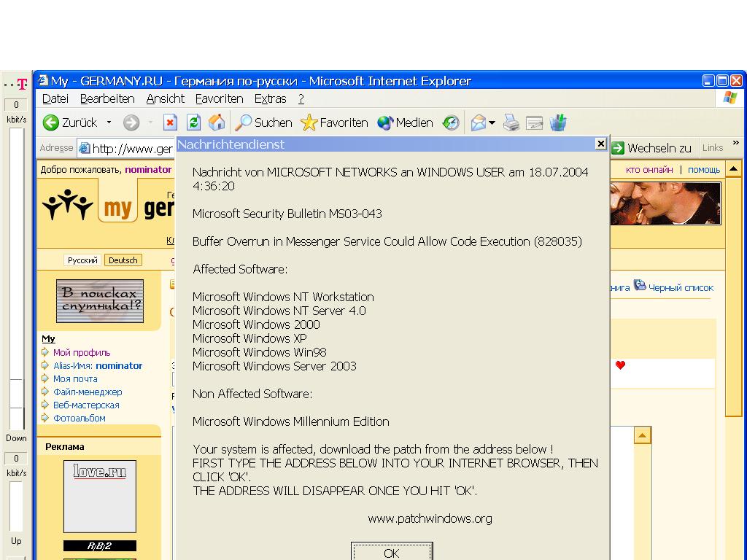Switch language to Deutsch
Screen dimensions: 747x560
point(123,260)
